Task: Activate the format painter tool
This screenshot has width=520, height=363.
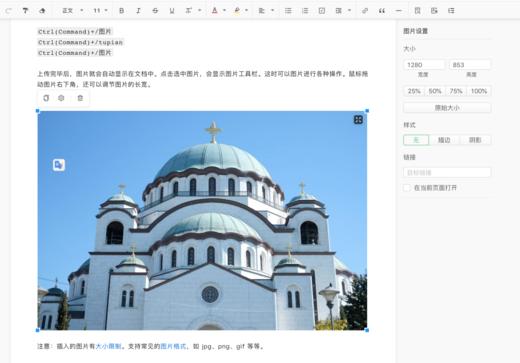Action: point(25,11)
